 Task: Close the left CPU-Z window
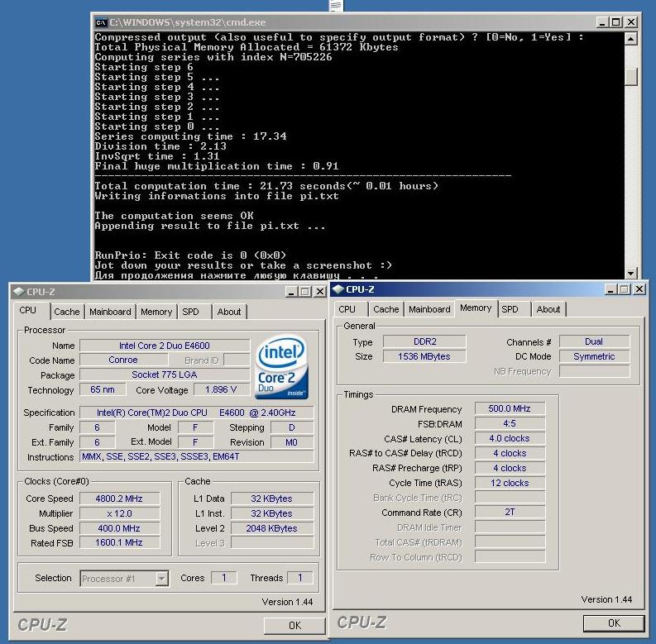click(320, 292)
